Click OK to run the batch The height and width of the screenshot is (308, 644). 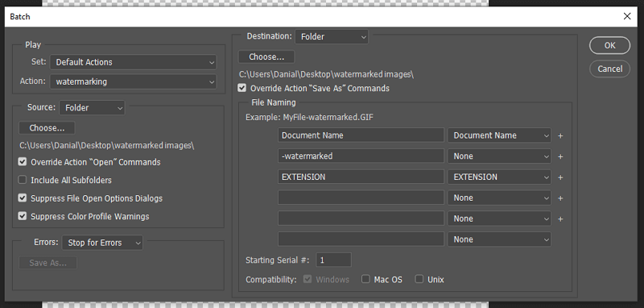[x=609, y=46]
